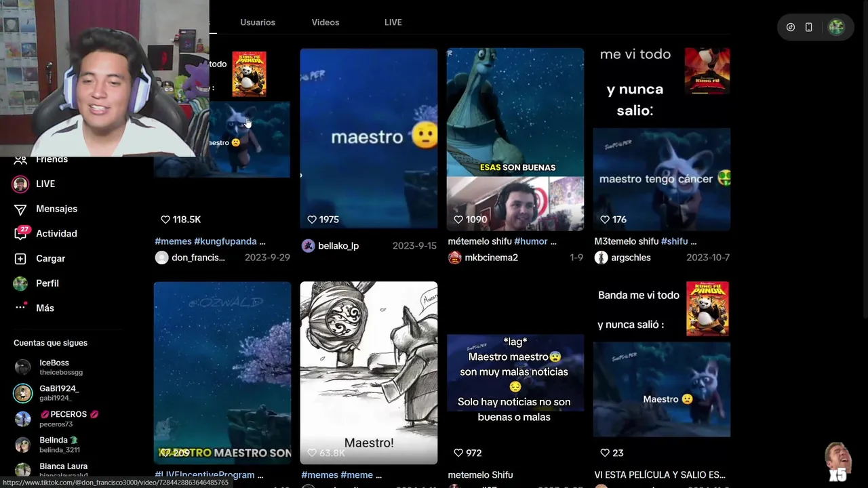Click the 'M3temelo shifu' caption text
The width and height of the screenshot is (868, 488).
pyautogui.click(x=627, y=241)
